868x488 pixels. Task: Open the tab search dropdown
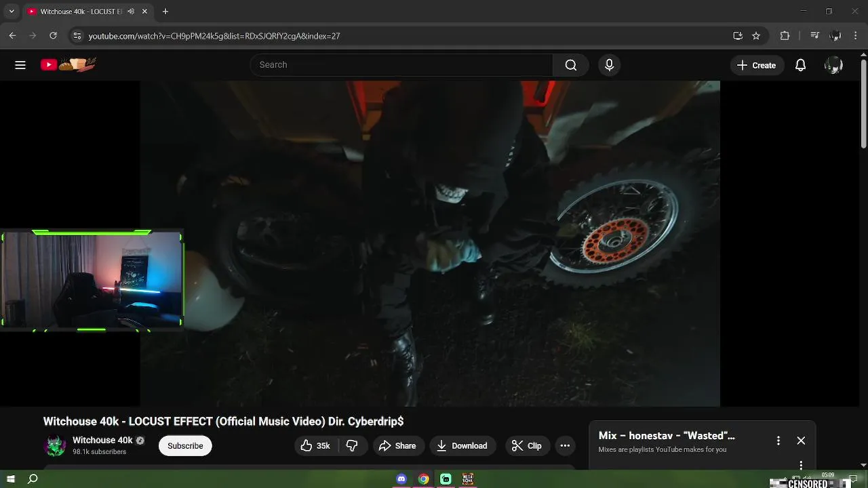pos(12,12)
